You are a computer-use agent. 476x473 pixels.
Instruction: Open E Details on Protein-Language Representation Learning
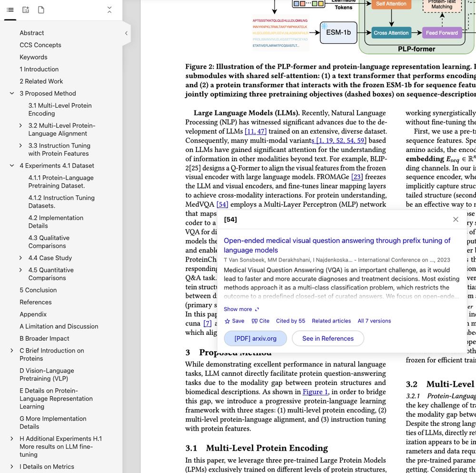pyautogui.click(x=56, y=399)
